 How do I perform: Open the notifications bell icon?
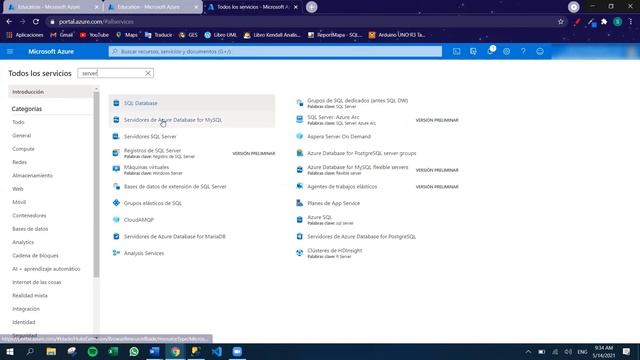(x=490, y=51)
